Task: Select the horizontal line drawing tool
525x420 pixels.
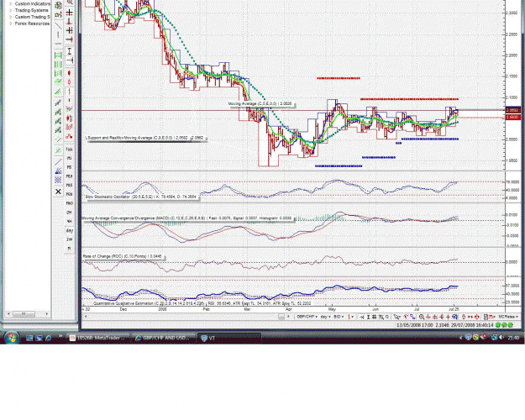Action: (58, 44)
